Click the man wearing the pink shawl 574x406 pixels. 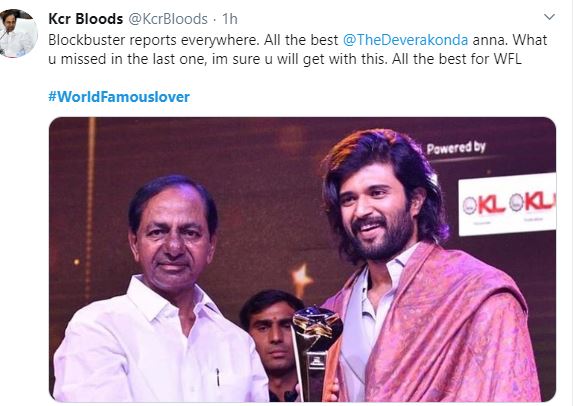421,267
